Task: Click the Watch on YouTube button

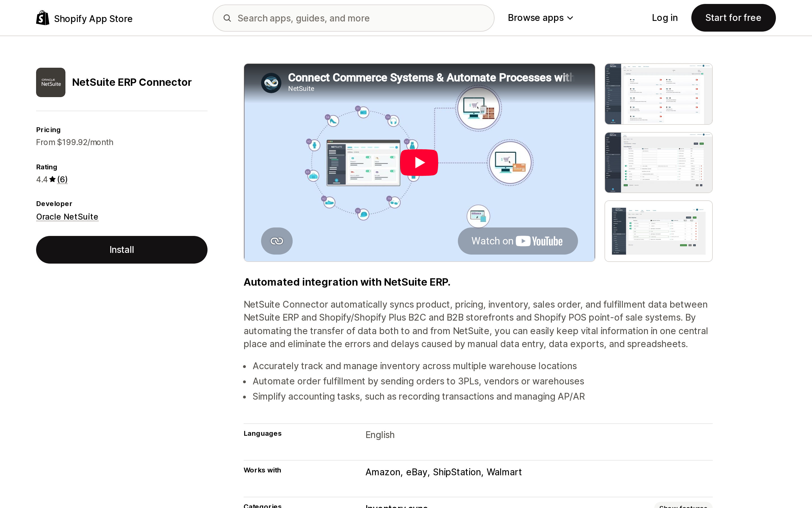Action: 518,241
